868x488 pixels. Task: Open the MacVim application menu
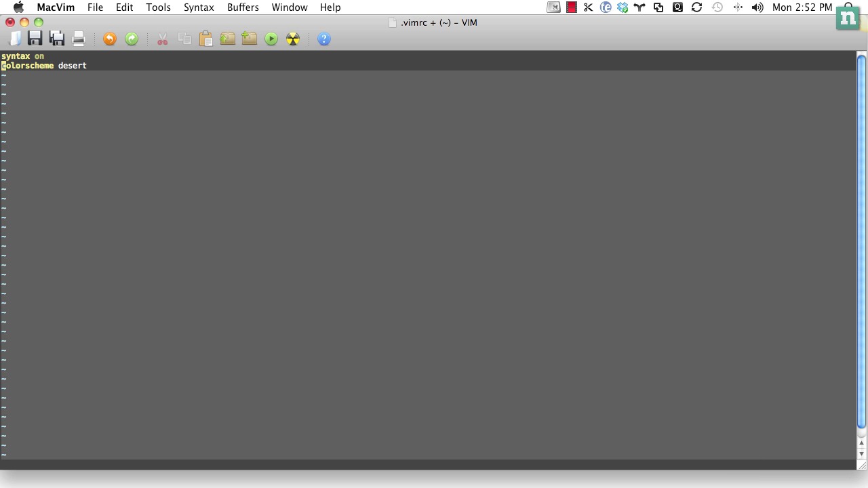(x=56, y=7)
